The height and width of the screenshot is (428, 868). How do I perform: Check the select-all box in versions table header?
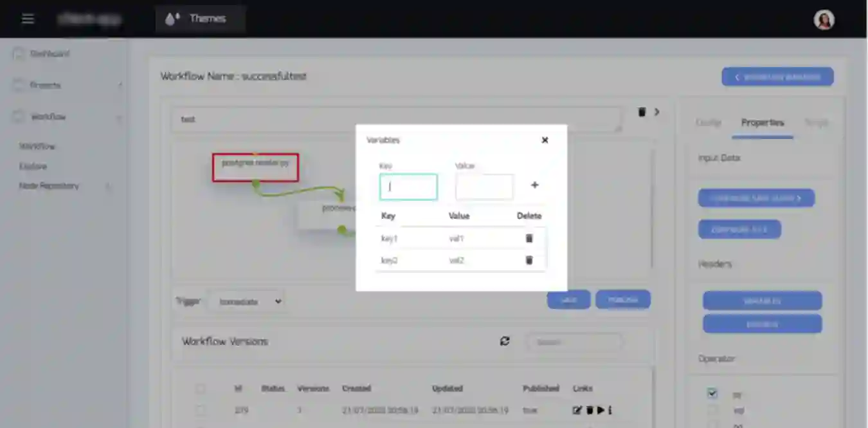click(x=201, y=389)
